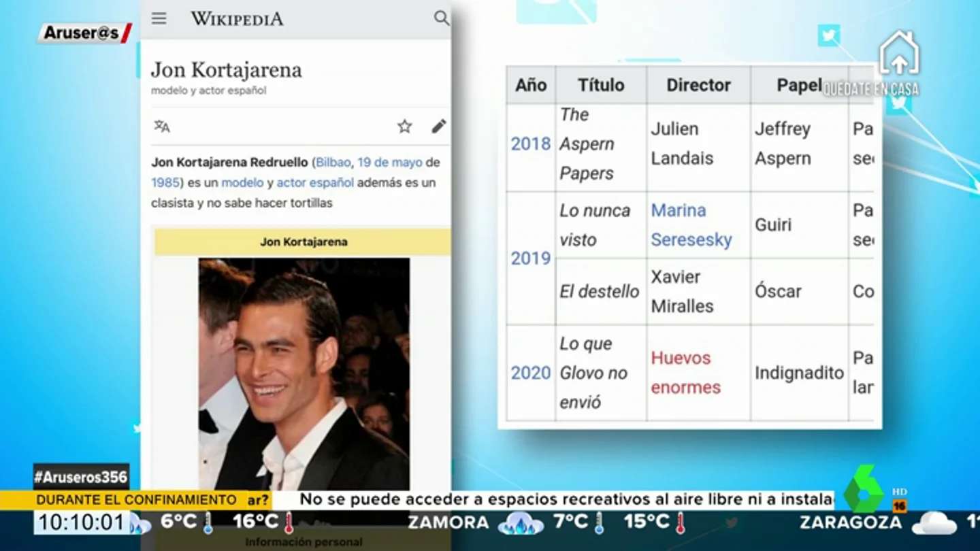Click the 10:10:01 clock display
The height and width of the screenshot is (551, 980).
(80, 523)
